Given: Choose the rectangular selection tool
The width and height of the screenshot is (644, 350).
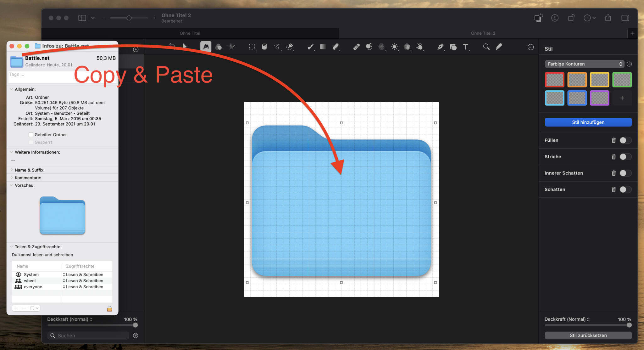Looking at the screenshot, I should coord(252,46).
